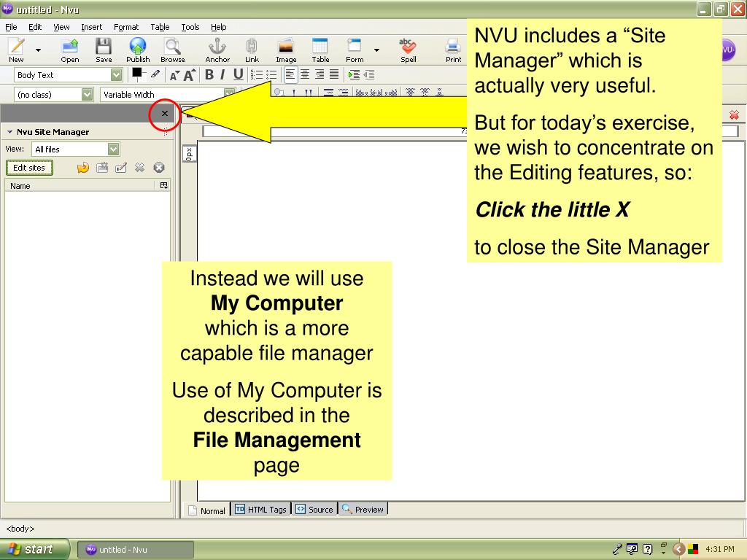Collapse the Nvu Site Manager header triangle

(x=9, y=132)
